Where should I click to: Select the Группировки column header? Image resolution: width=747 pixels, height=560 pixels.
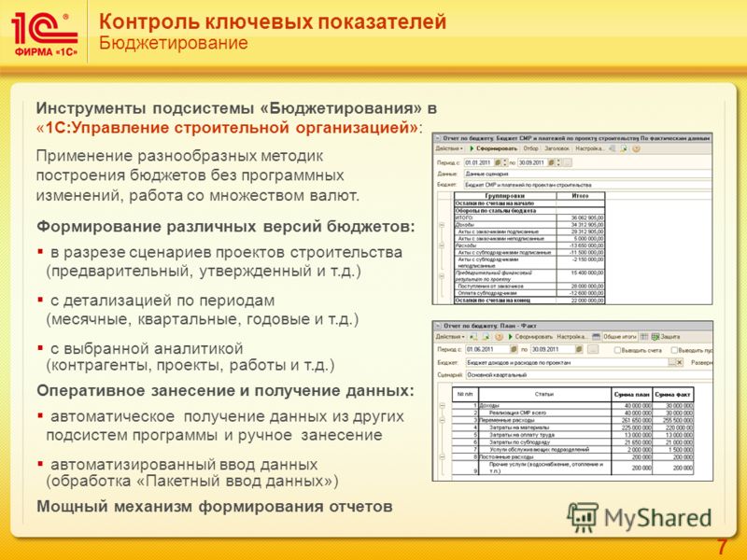505,196
